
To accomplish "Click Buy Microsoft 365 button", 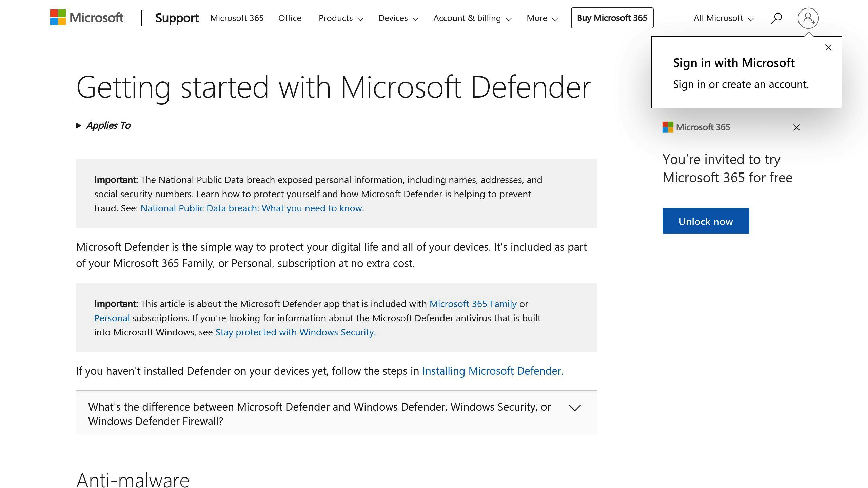I will [x=612, y=17].
